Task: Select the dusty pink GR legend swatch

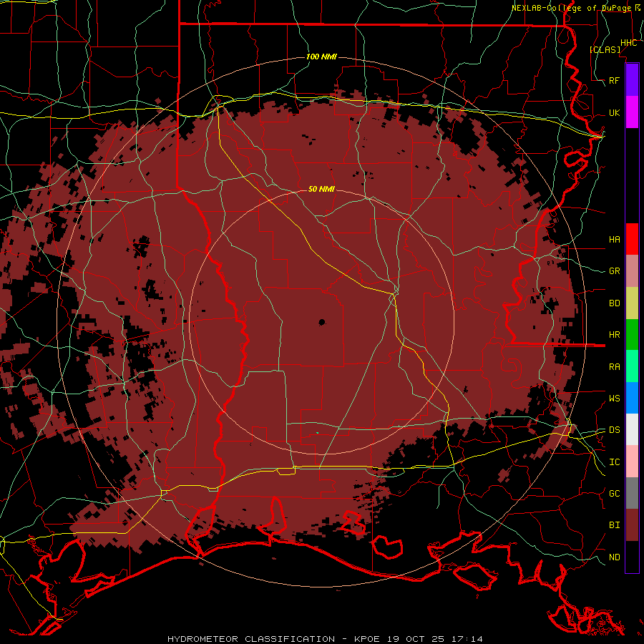Action: (x=632, y=271)
